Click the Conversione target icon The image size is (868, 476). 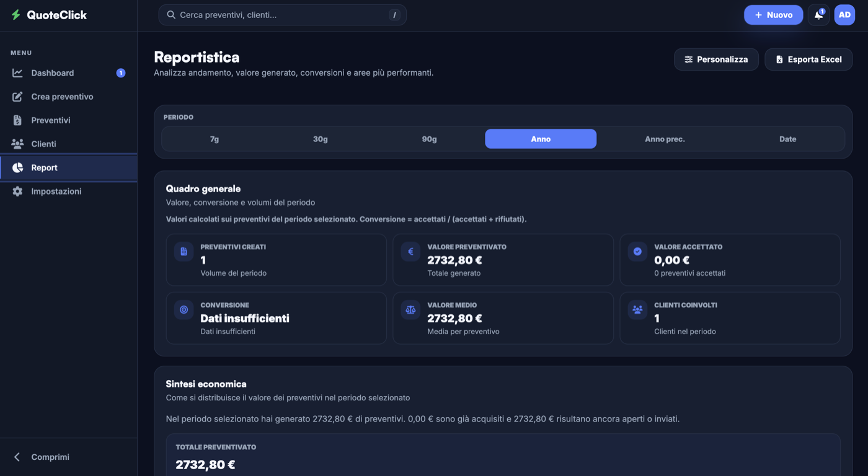tap(184, 310)
